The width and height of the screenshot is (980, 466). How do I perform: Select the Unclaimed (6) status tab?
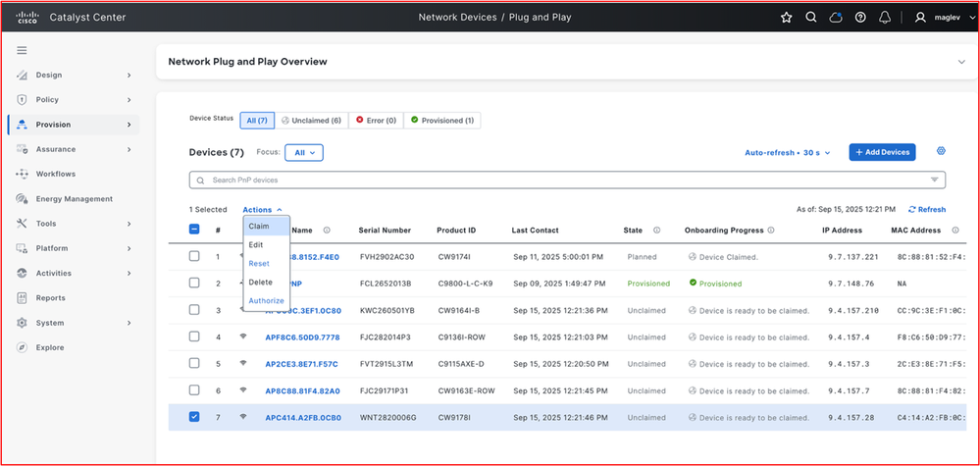pos(311,121)
